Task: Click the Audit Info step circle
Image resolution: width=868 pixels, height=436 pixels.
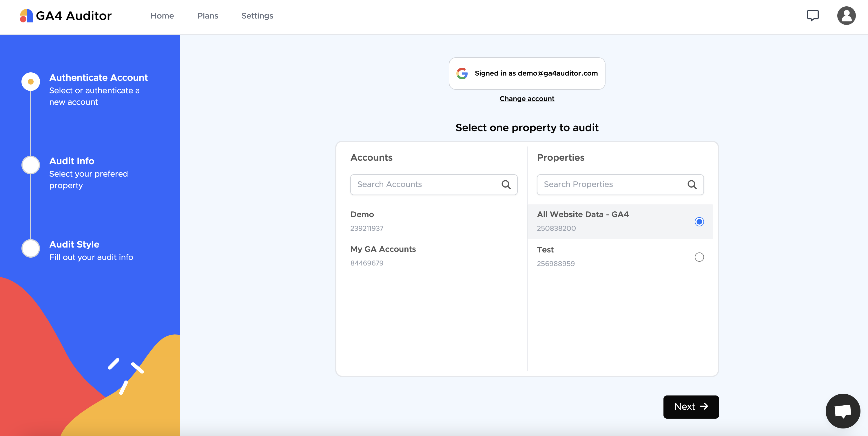Action: pyautogui.click(x=31, y=165)
